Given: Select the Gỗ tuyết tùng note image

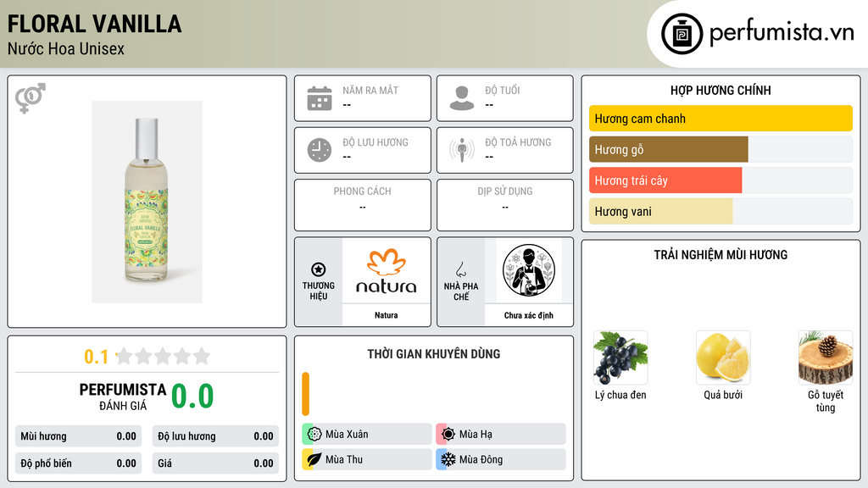Looking at the screenshot, I should (826, 358).
